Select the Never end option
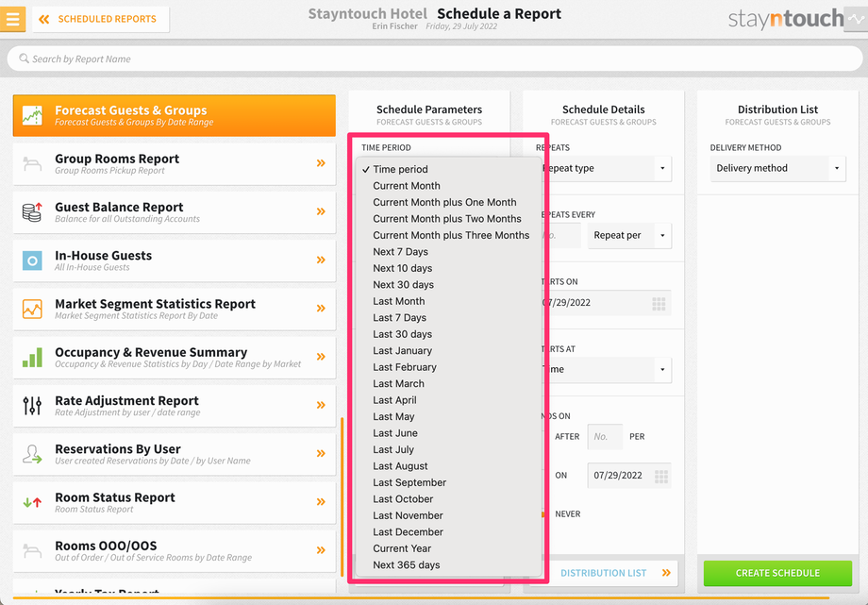The height and width of the screenshot is (605, 868). 567,514
